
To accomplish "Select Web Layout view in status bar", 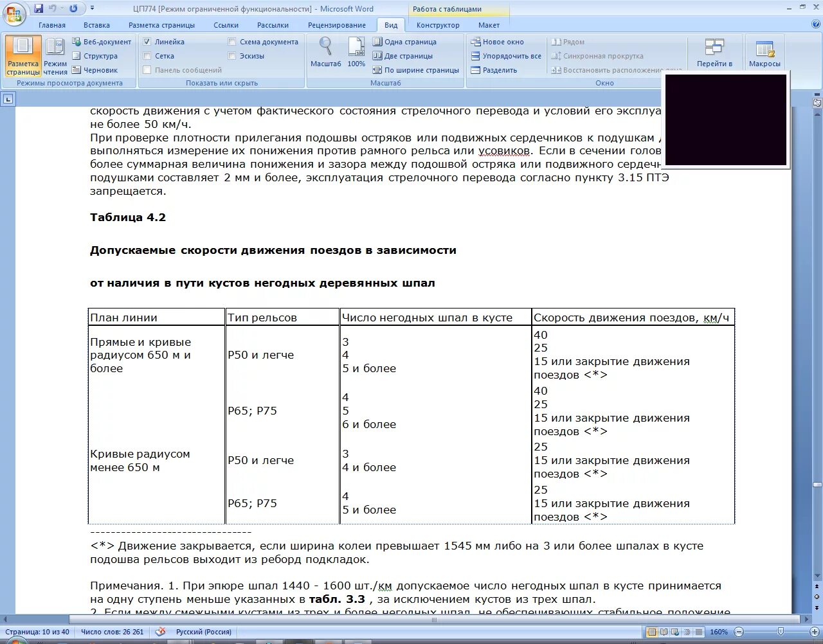I will pos(676,632).
